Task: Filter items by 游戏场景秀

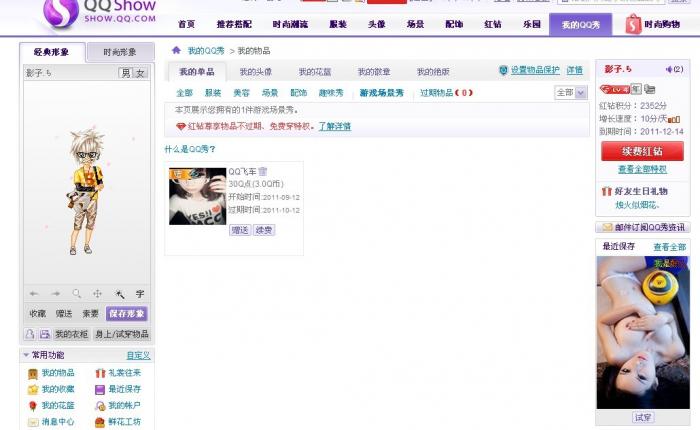Action: 382,93
